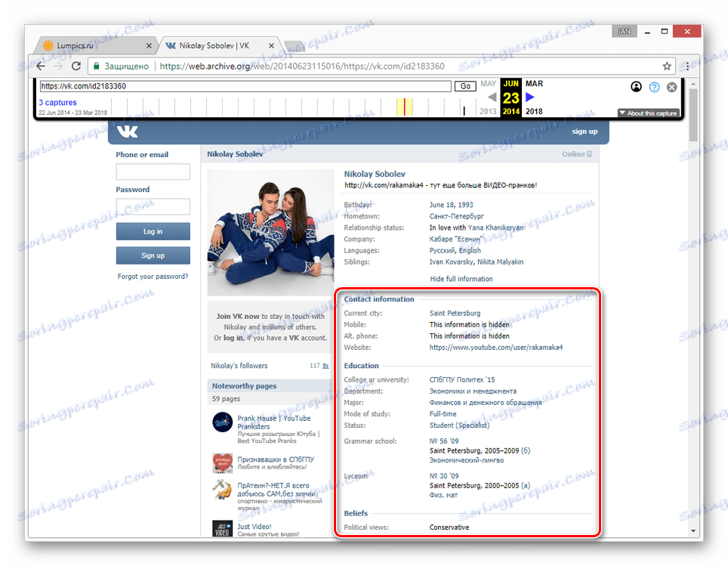Click Saint Petersburg current city link
The image size is (728, 566).
[455, 313]
